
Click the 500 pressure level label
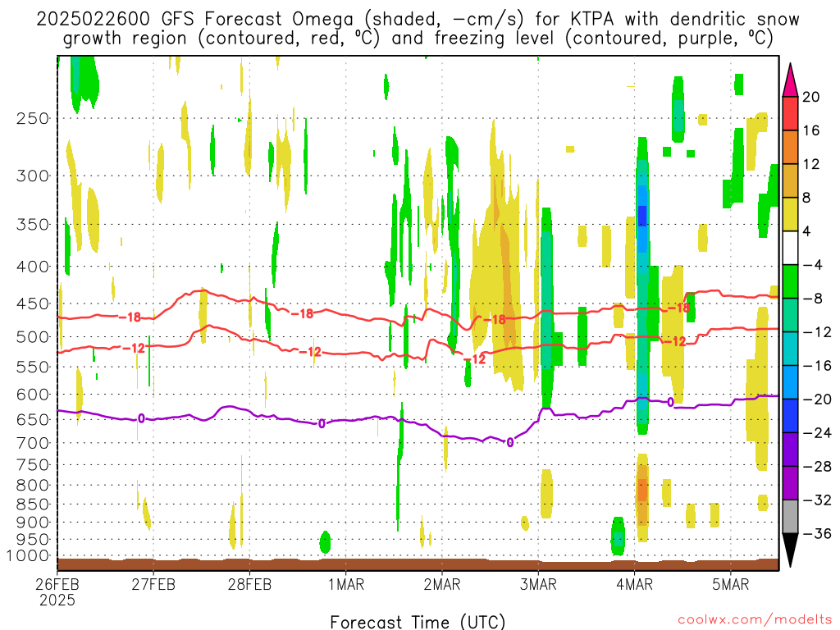tap(33, 337)
